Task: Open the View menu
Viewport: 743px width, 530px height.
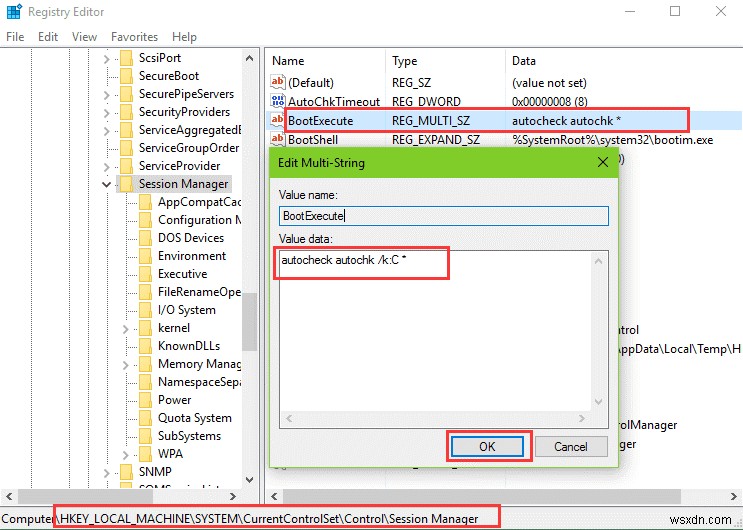Action: pyautogui.click(x=84, y=37)
